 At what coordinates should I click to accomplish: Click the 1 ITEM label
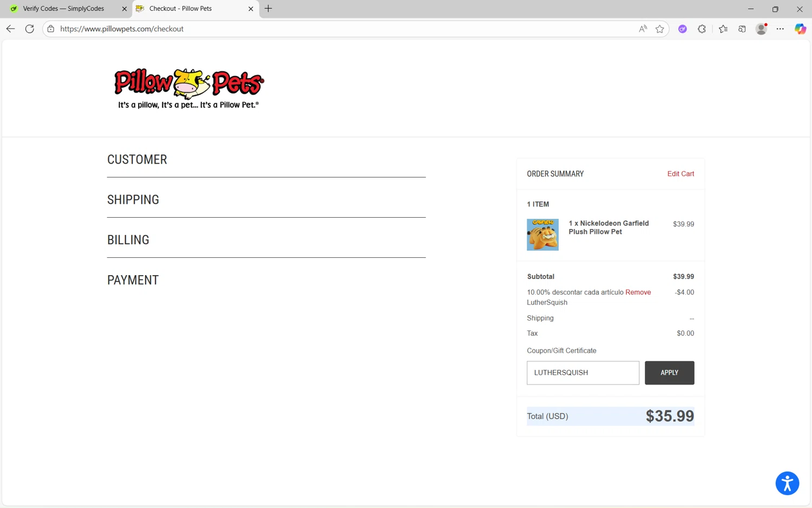pyautogui.click(x=538, y=204)
